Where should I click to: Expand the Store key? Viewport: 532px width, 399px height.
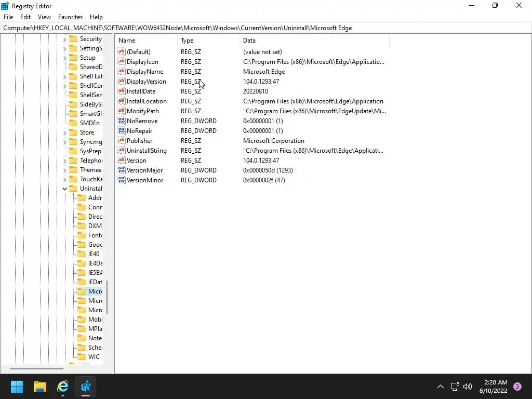64,132
